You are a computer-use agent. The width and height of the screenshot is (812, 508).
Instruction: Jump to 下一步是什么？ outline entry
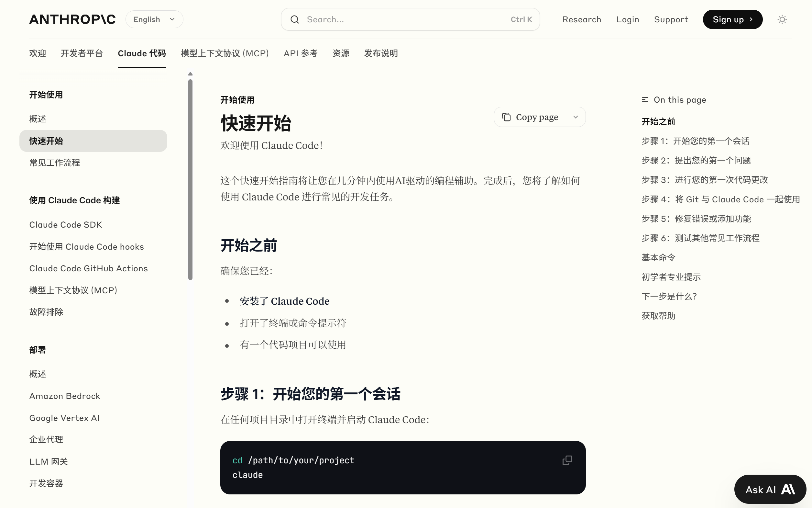pos(669,297)
